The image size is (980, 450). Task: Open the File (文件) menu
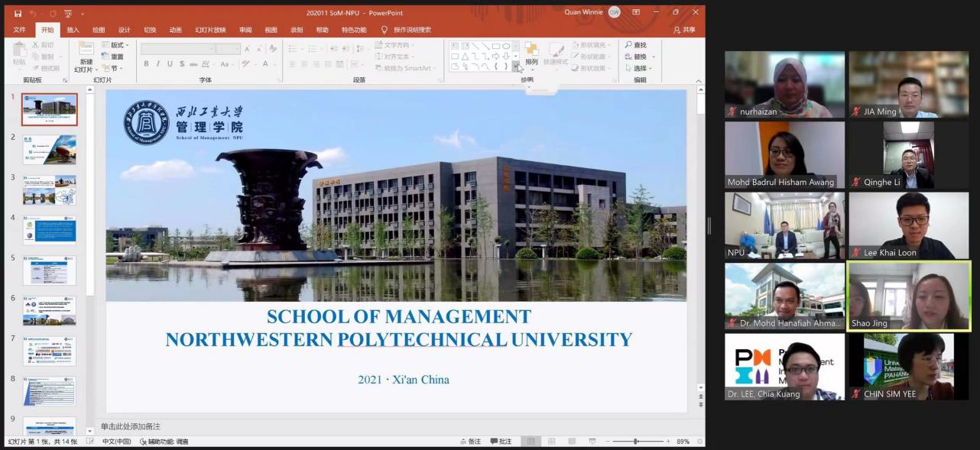click(x=19, y=30)
